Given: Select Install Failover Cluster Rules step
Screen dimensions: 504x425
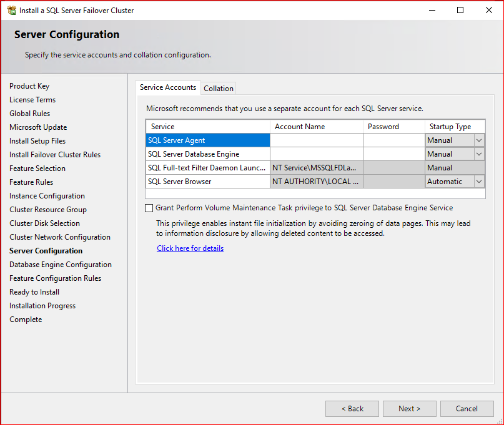Looking at the screenshot, I should point(55,155).
